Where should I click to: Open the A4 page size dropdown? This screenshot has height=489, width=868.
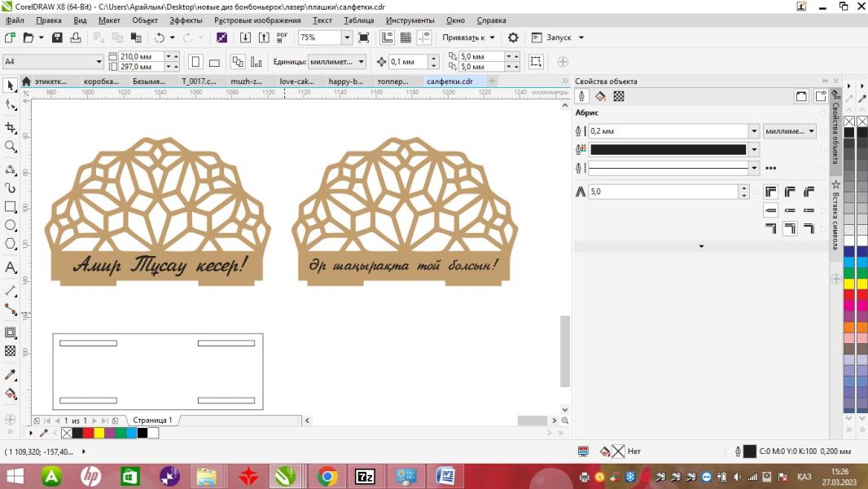(x=99, y=61)
